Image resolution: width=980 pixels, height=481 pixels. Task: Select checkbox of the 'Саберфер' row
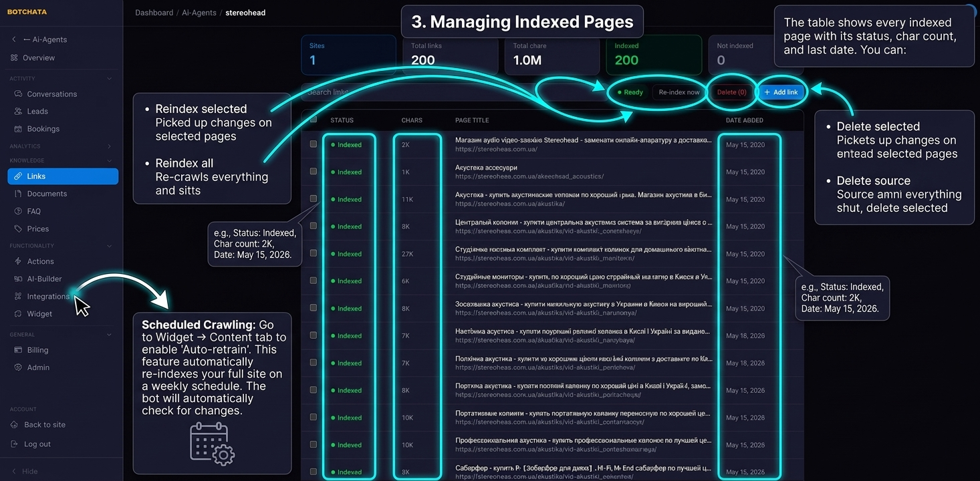(x=314, y=472)
